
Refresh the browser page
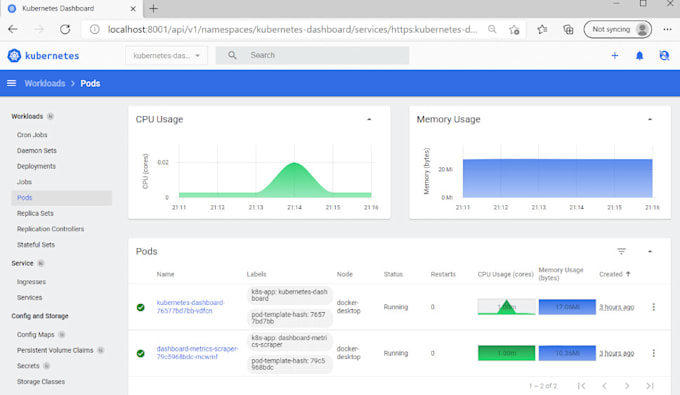click(65, 29)
